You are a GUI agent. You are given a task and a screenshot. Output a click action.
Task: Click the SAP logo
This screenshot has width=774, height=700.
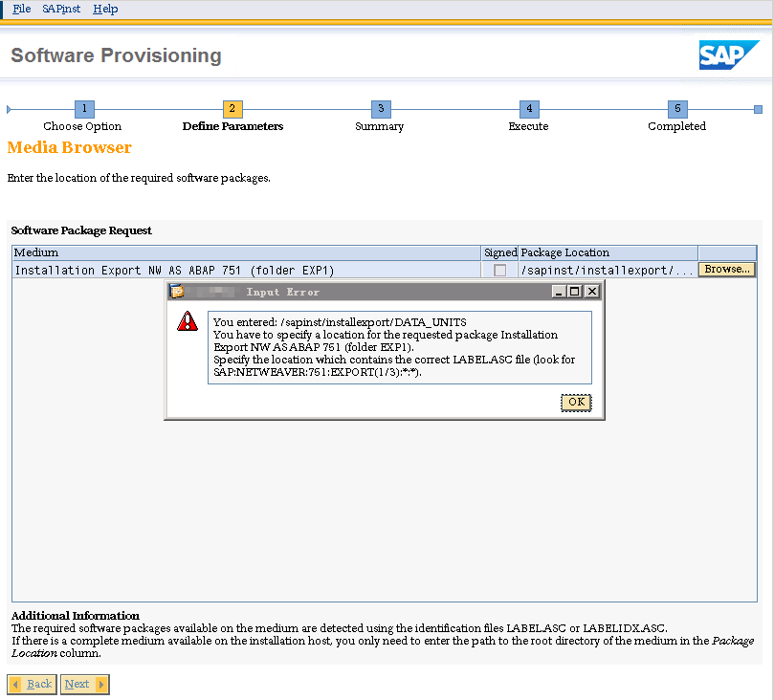pos(729,55)
